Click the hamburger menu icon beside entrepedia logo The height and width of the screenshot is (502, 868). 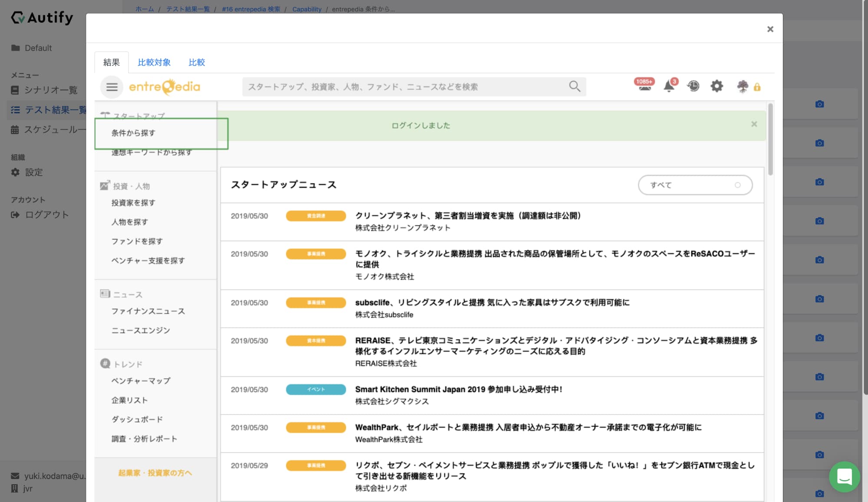tap(112, 87)
